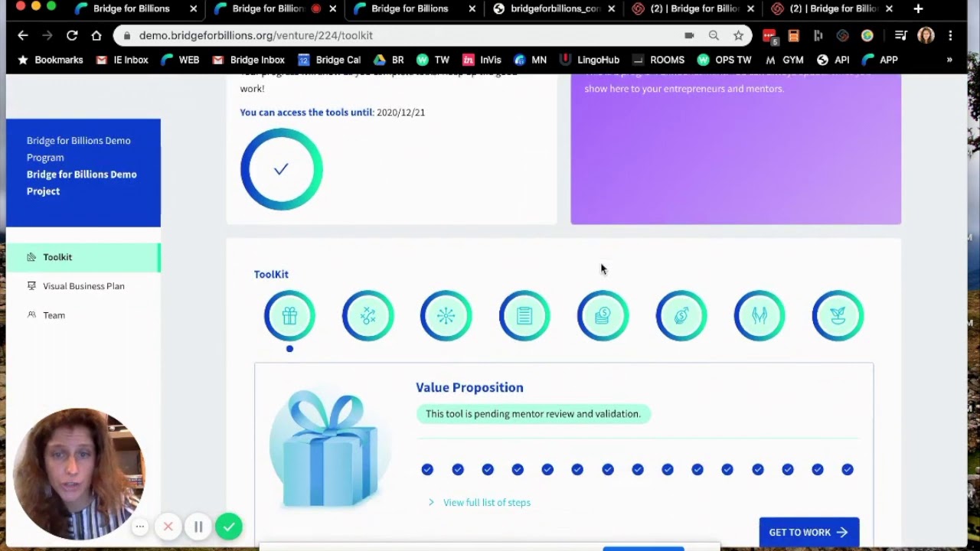
Task: Click 'This tool is pending mentor review' notice
Action: pos(533,414)
